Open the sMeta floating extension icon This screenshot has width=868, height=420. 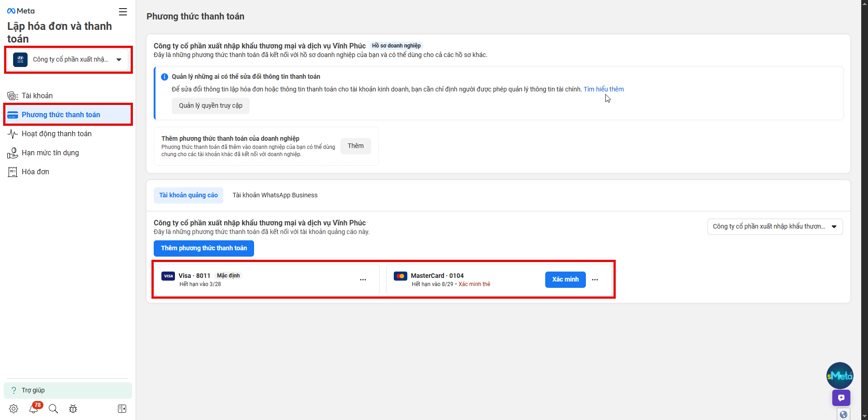(840, 376)
